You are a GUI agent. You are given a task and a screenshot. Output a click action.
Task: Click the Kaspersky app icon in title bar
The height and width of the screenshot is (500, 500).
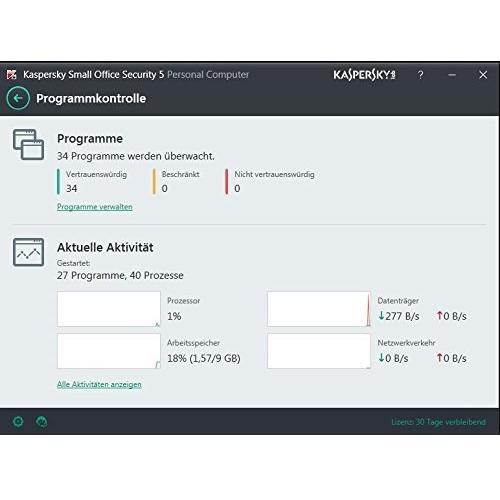coord(12,75)
